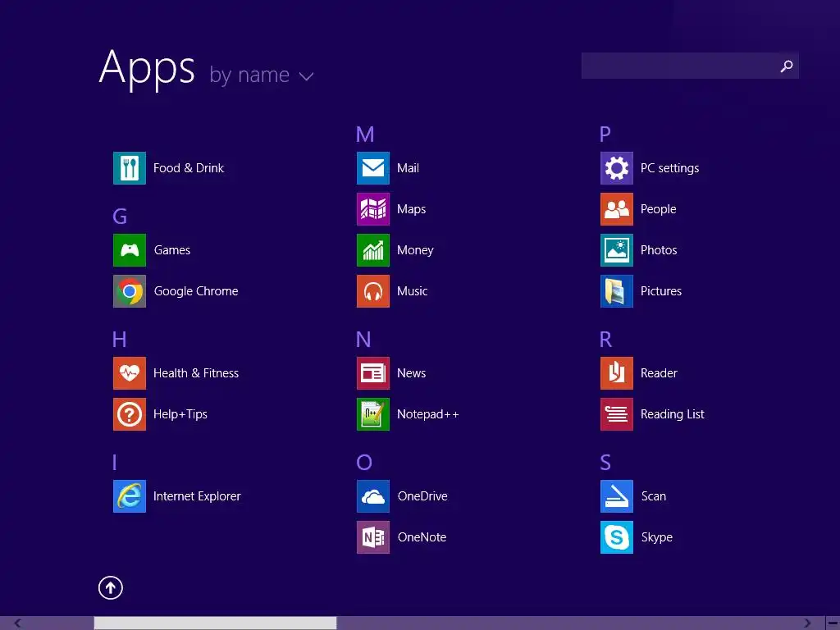
Task: Open the Reading List icon
Action: [617, 414]
